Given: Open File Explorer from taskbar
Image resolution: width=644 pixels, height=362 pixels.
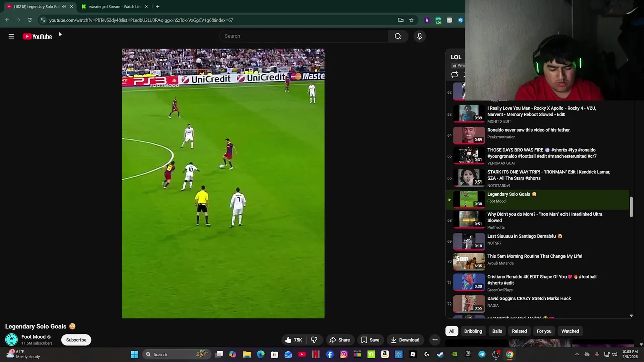Looking at the screenshot, I should click(x=247, y=354).
